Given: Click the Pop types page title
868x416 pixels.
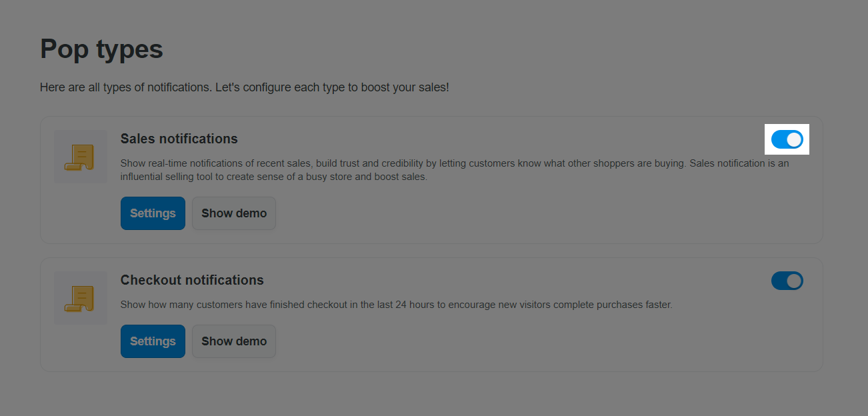Looking at the screenshot, I should 101,49.
